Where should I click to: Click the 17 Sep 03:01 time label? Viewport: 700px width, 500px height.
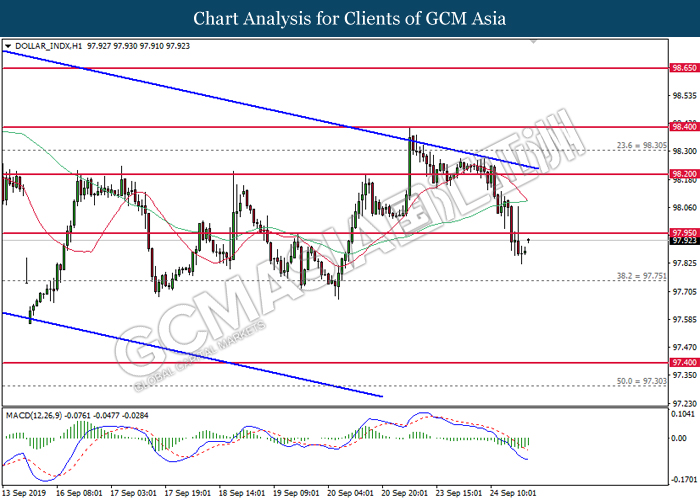[133, 493]
